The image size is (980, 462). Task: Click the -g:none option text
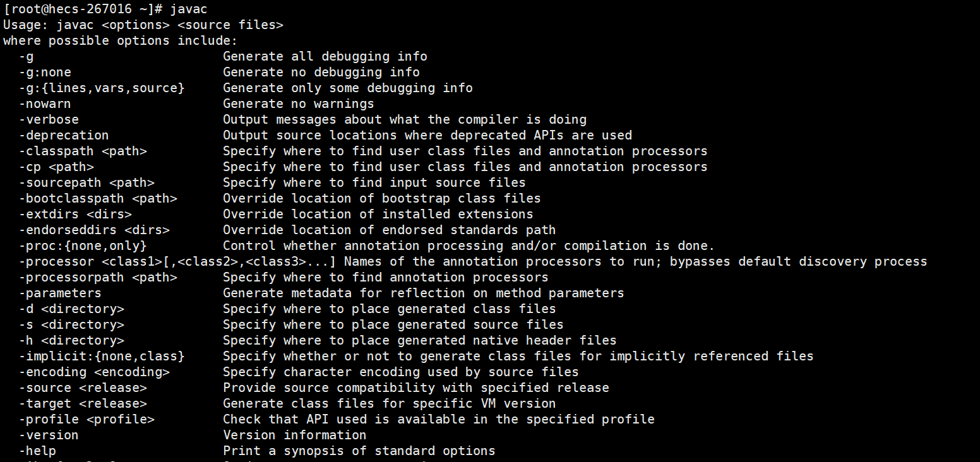pyautogui.click(x=45, y=73)
